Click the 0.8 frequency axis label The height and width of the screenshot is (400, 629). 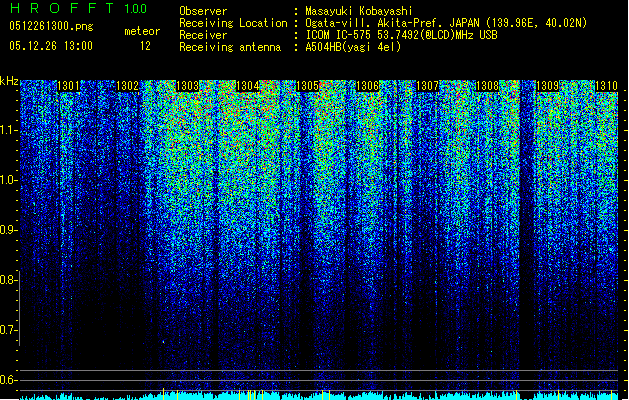click(9, 280)
